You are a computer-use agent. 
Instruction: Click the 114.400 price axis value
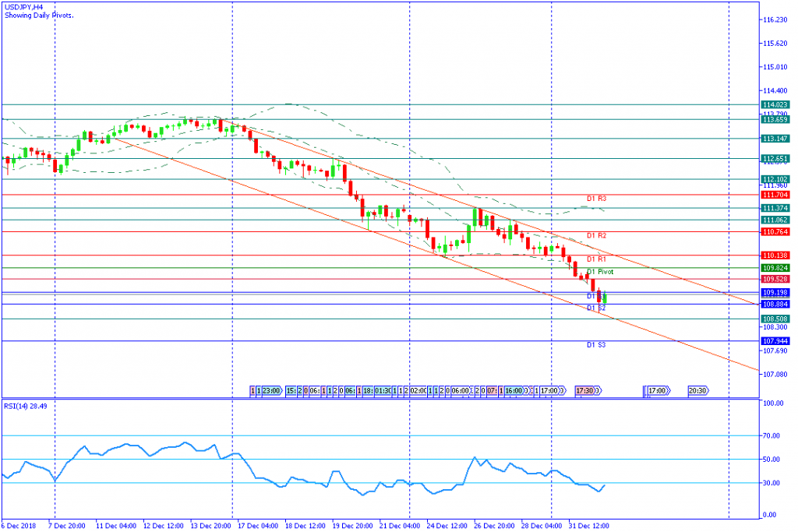click(775, 91)
